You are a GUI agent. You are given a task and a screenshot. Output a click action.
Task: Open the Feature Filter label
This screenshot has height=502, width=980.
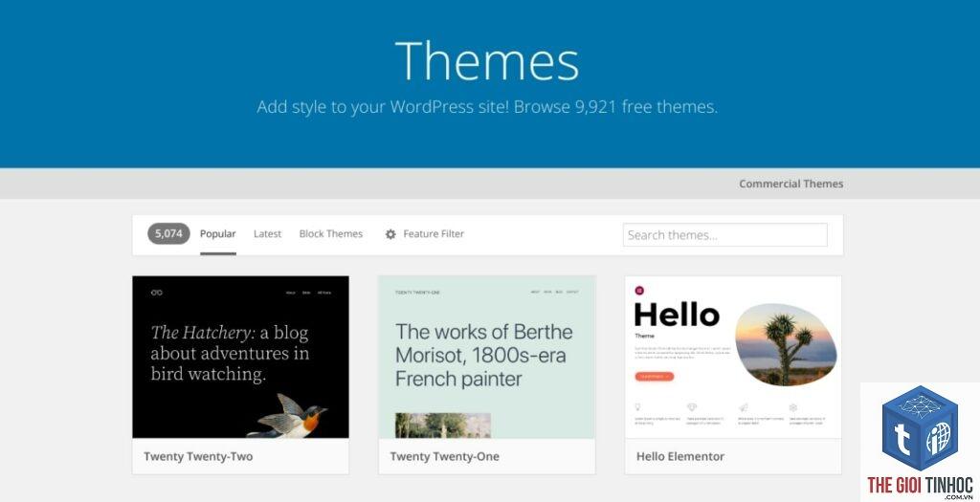tap(434, 234)
